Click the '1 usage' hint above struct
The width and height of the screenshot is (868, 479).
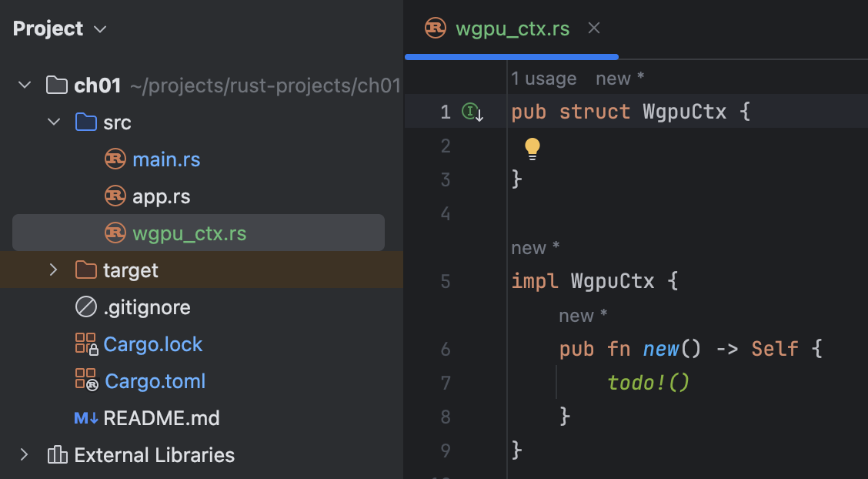(543, 79)
